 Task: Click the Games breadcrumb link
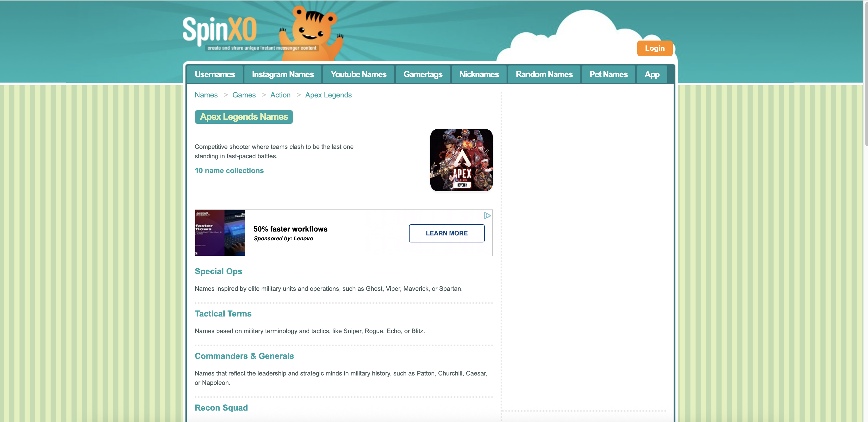point(244,95)
